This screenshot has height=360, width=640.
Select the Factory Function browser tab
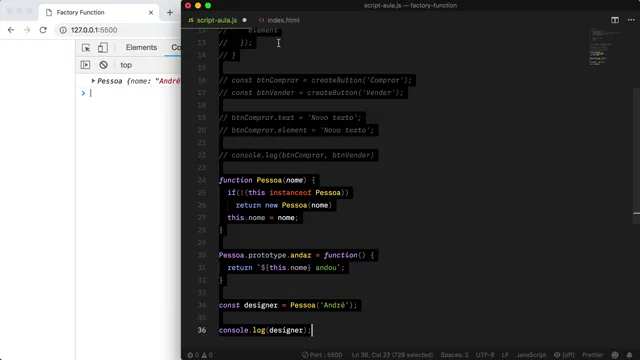(99, 12)
